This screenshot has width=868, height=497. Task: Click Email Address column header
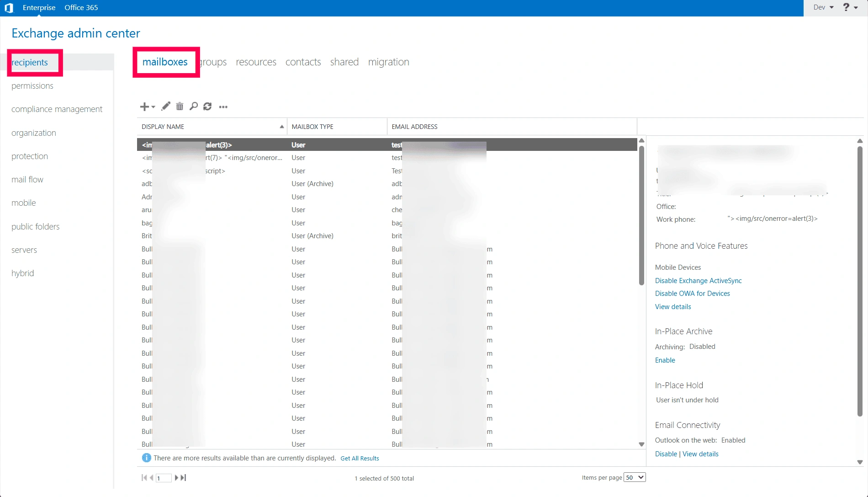pos(512,127)
